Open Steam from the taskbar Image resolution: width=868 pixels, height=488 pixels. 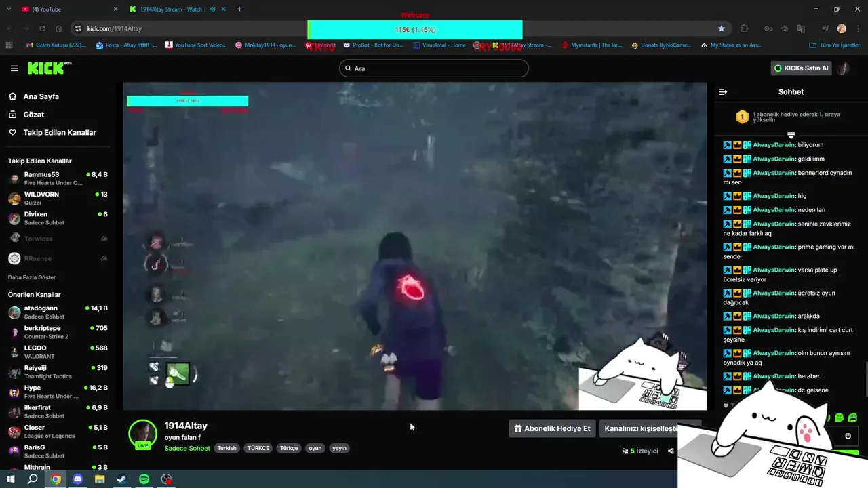point(121,479)
